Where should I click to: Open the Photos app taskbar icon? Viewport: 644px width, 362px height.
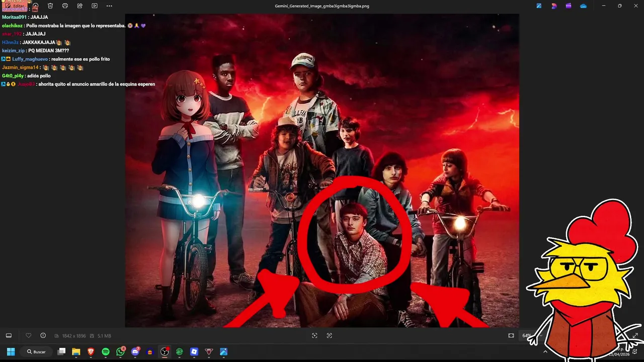pyautogui.click(x=224, y=351)
